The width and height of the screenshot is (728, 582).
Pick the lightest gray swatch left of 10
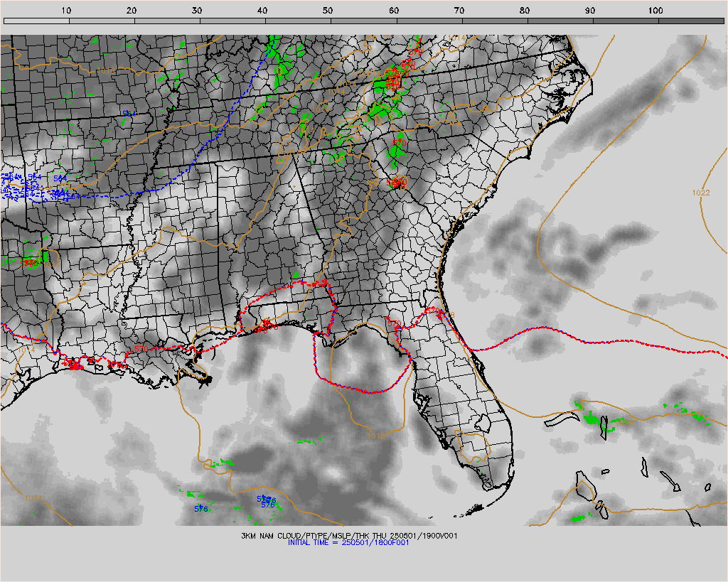click(x=36, y=21)
